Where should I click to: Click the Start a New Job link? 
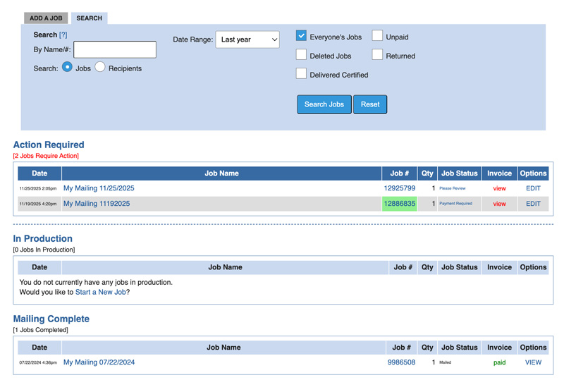(101, 292)
